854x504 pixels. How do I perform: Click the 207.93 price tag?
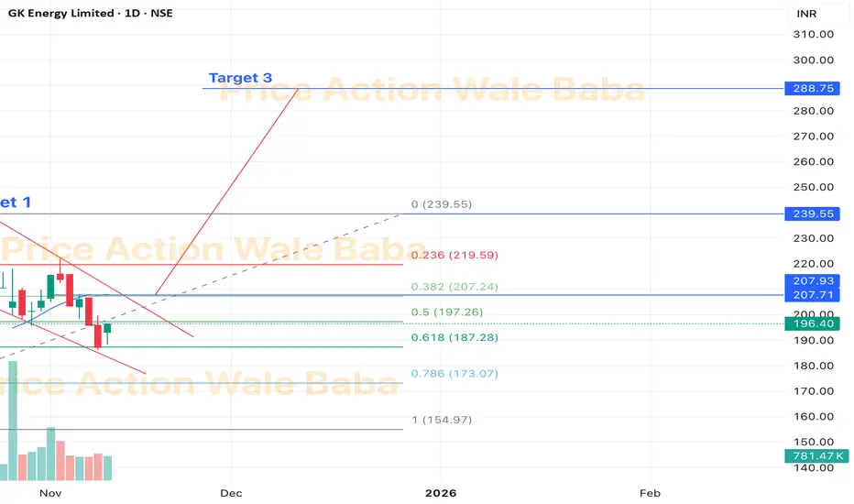810,280
